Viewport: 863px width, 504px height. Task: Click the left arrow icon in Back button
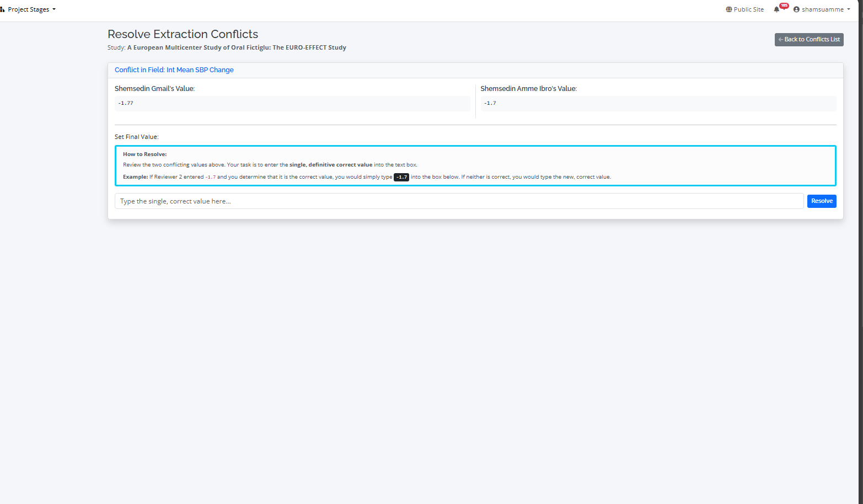(780, 40)
